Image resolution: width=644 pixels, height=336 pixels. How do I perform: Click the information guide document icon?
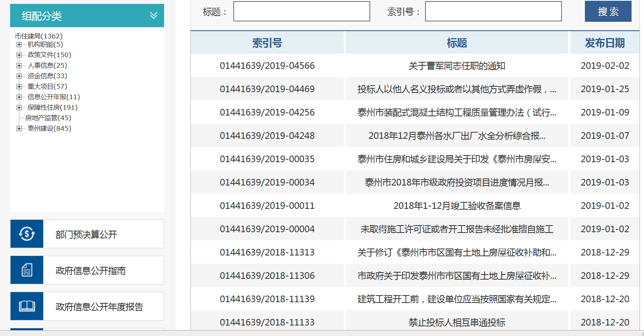tap(27, 270)
